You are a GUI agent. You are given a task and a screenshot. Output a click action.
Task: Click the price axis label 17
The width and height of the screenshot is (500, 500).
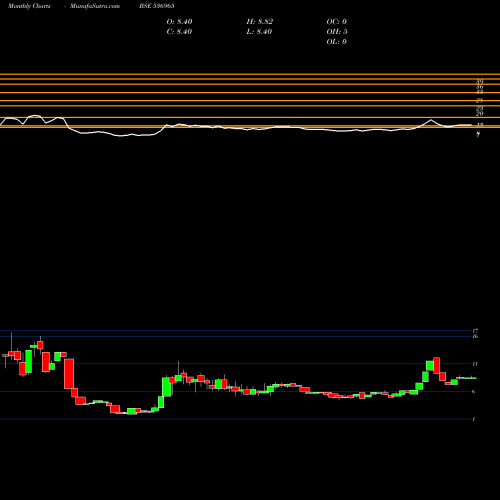(x=475, y=331)
